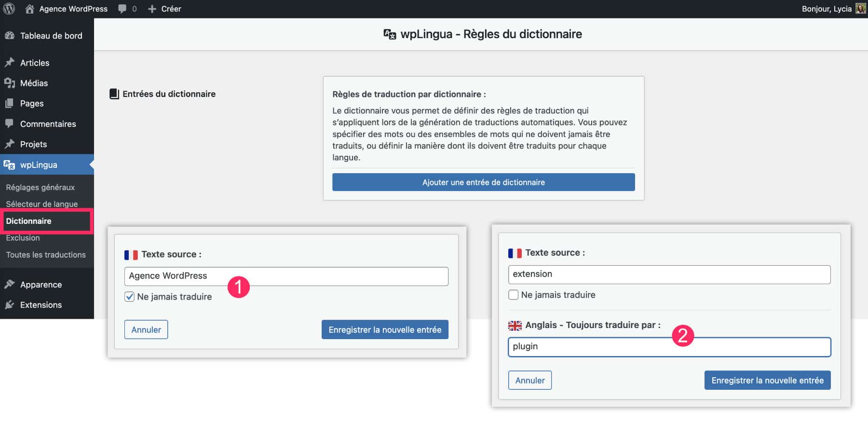Click the French flag in extension entry

coord(515,253)
